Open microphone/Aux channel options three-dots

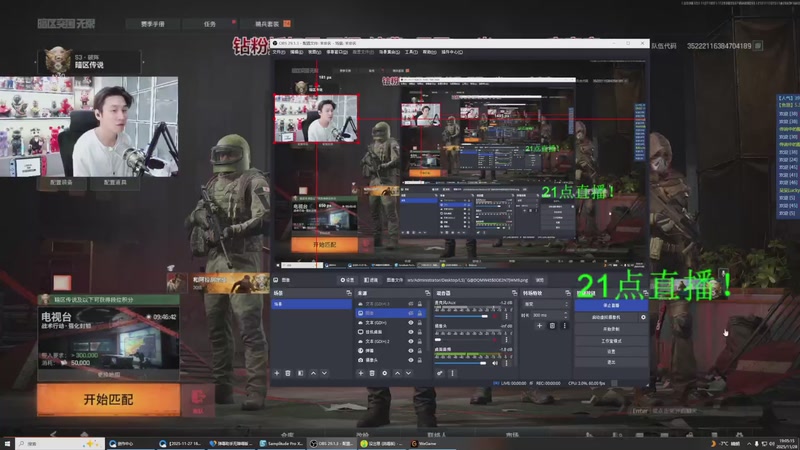pyautogui.click(x=506, y=316)
